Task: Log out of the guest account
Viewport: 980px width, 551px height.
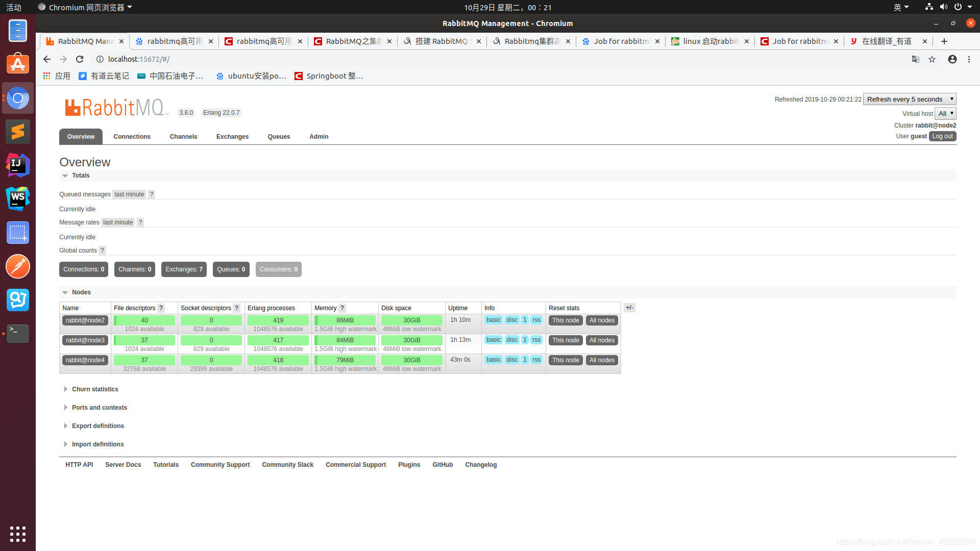Action: tap(942, 136)
